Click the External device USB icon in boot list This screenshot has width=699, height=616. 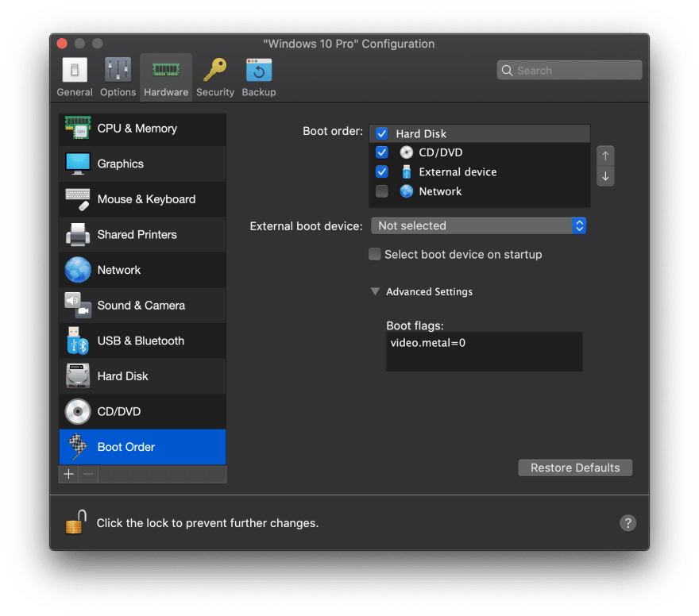406,172
